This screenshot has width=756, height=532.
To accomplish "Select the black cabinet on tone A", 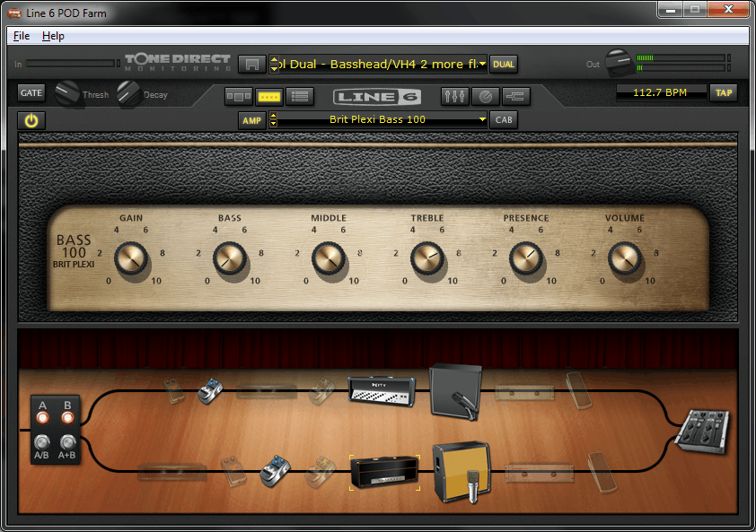I will [x=455, y=392].
